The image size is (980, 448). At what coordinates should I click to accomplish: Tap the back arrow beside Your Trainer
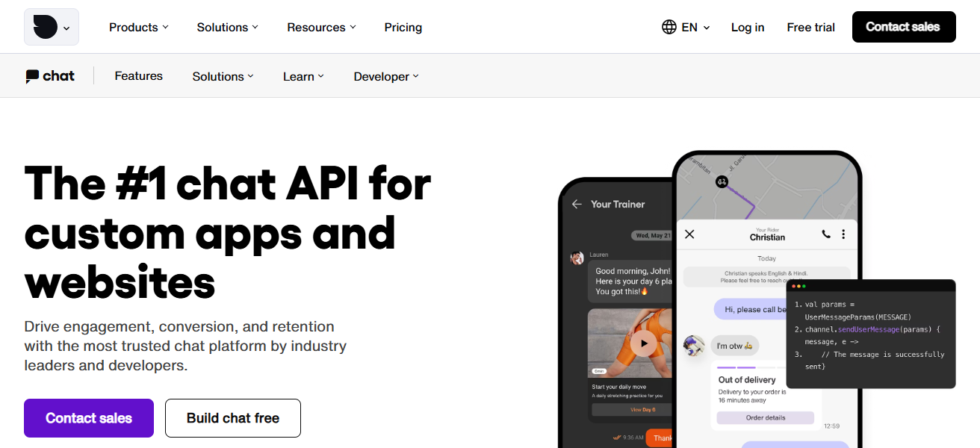pyautogui.click(x=577, y=204)
